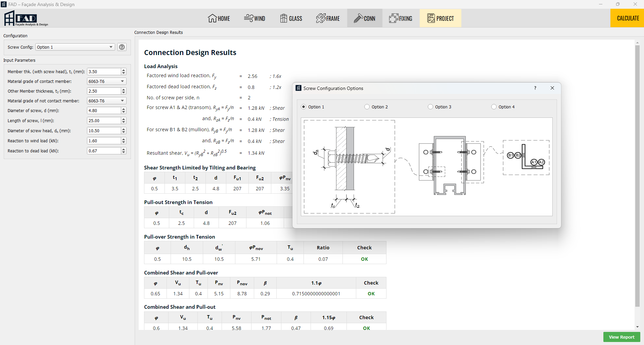Viewport: 644px width, 345px height.
Task: Click Reaction to wind load spinner
Action: [124, 141]
